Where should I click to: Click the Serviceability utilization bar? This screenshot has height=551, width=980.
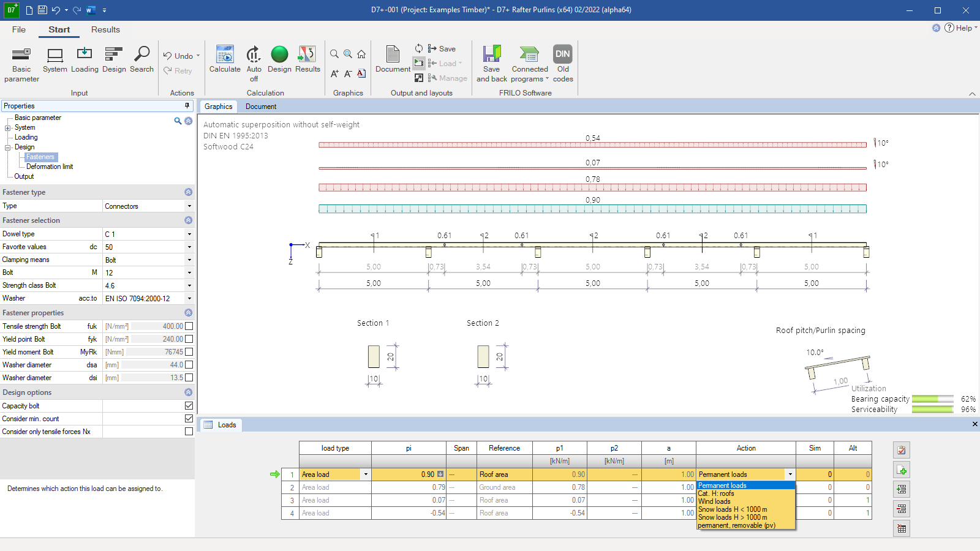click(932, 410)
